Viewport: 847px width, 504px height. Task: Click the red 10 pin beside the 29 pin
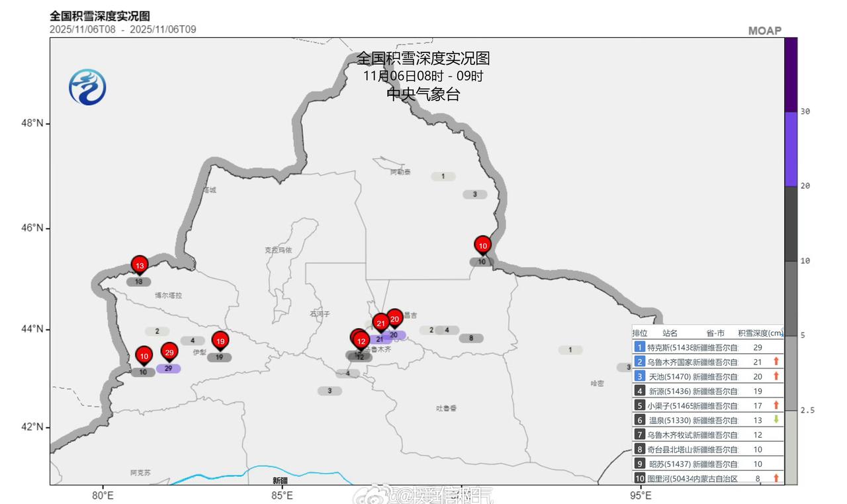coord(144,356)
